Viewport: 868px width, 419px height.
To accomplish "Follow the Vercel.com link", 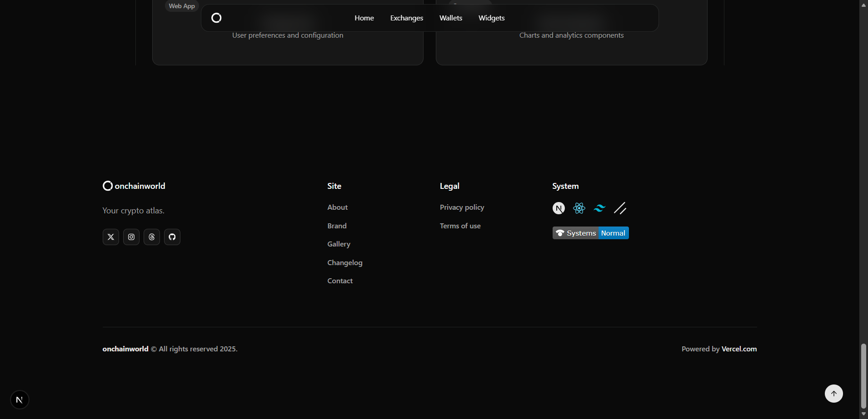I will pyautogui.click(x=739, y=349).
